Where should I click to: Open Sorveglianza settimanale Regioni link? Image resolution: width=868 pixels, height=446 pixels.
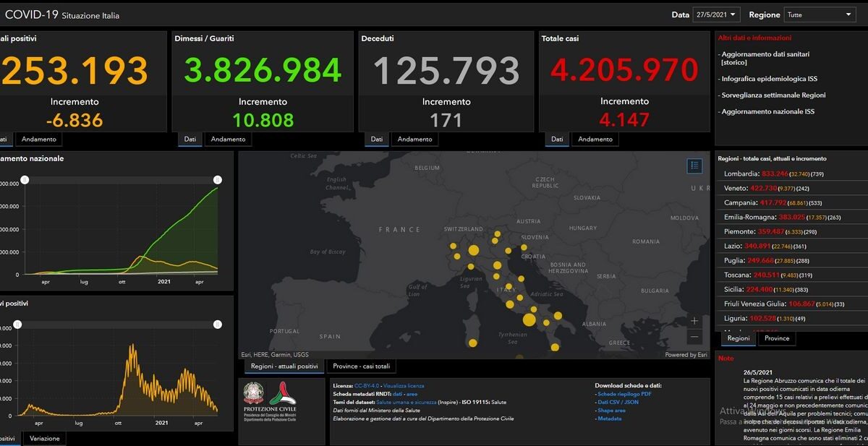coord(773,95)
